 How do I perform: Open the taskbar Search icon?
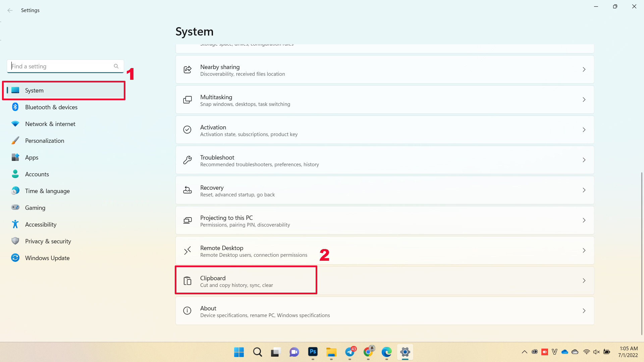pyautogui.click(x=258, y=352)
